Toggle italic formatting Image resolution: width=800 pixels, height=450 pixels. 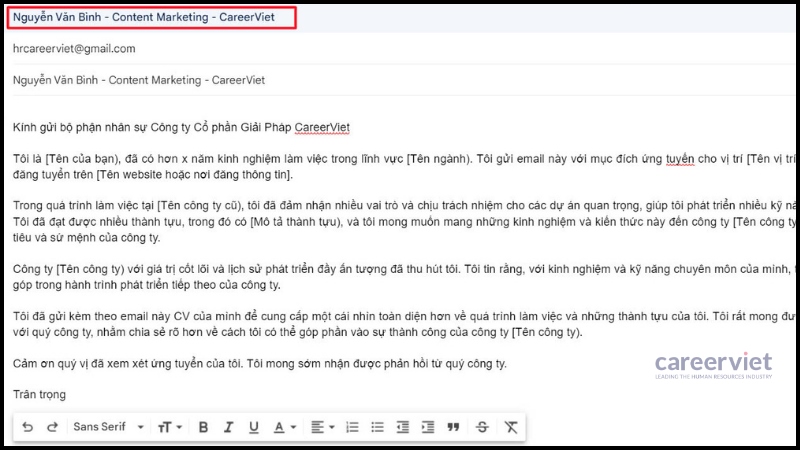point(228,427)
